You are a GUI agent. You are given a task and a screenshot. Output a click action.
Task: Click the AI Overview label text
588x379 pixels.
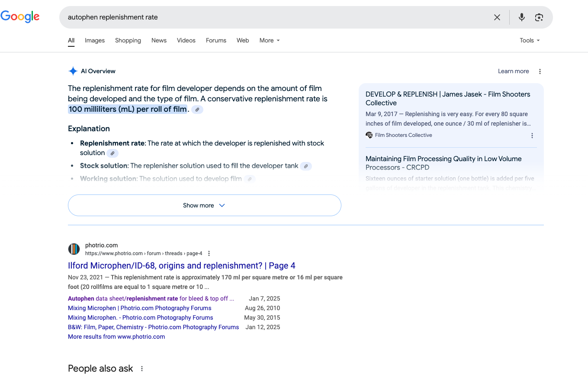[98, 71]
